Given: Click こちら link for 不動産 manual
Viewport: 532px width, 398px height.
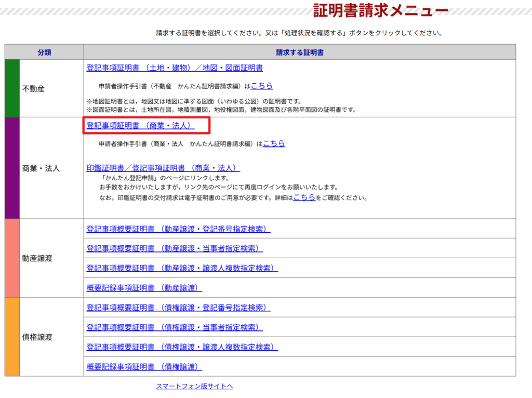Looking at the screenshot, I should pyautogui.click(x=262, y=86).
